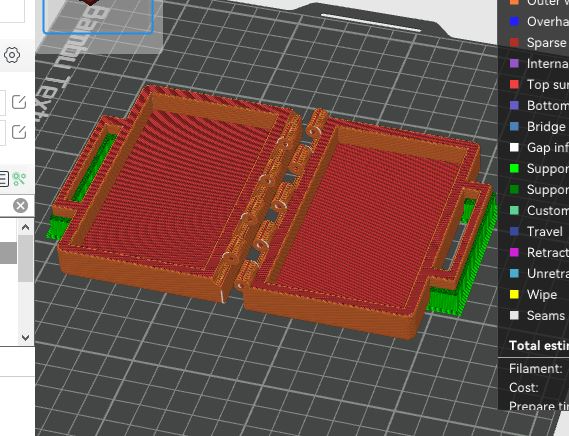Toggle Seams visibility in legend

click(x=537, y=315)
